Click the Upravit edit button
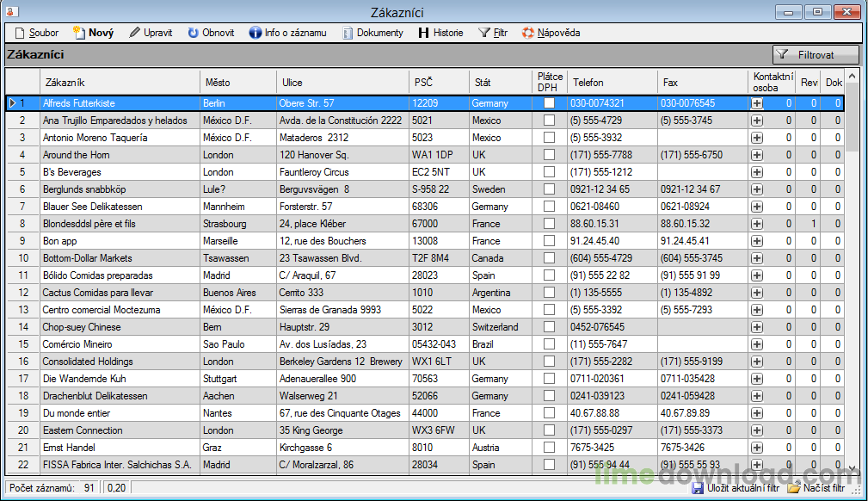Viewport: 868px width, 501px height. tap(151, 33)
